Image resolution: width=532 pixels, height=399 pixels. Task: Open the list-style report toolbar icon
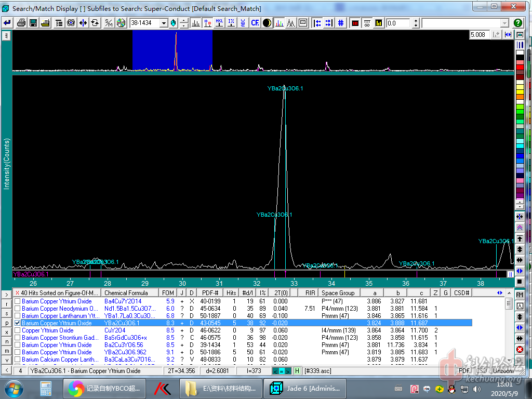coord(59,23)
